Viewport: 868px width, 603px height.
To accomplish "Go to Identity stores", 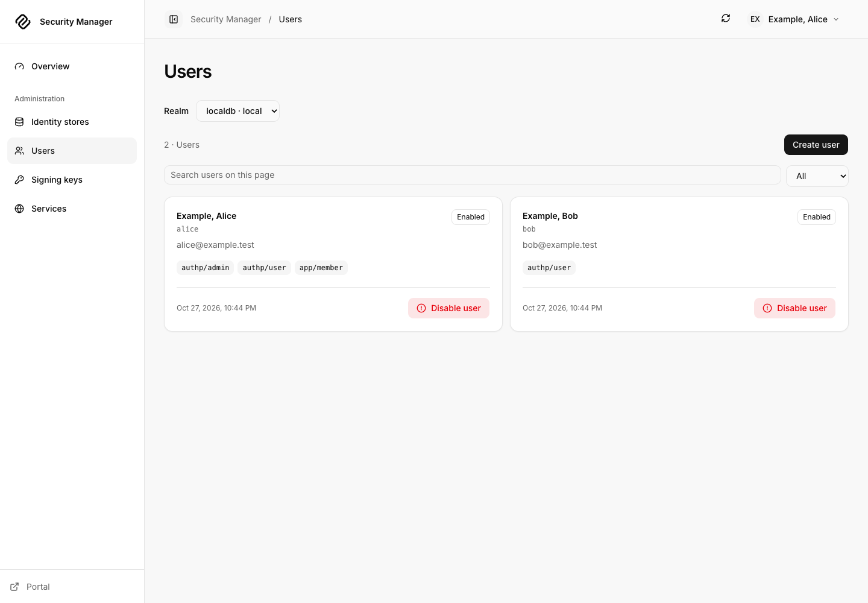I will [72, 122].
